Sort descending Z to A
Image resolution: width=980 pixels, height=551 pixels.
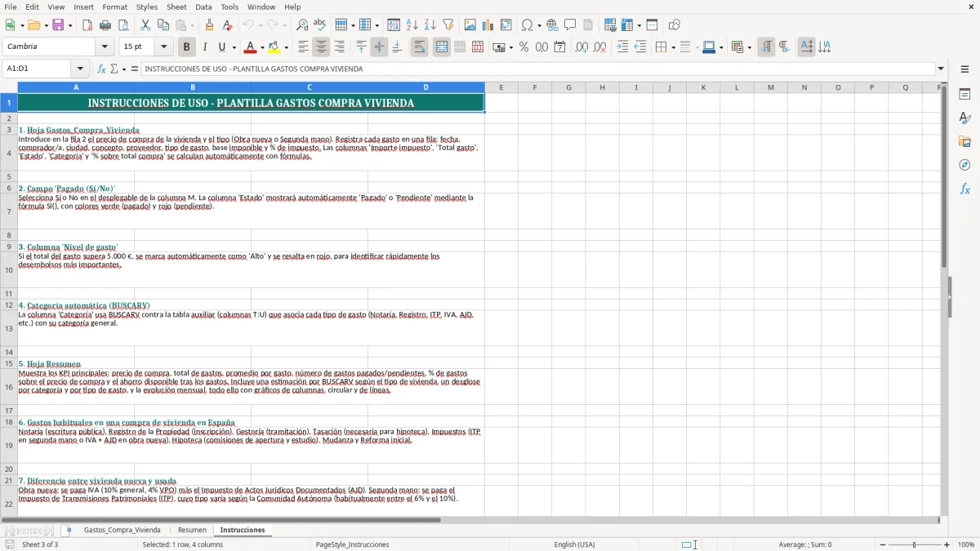pos(430,25)
